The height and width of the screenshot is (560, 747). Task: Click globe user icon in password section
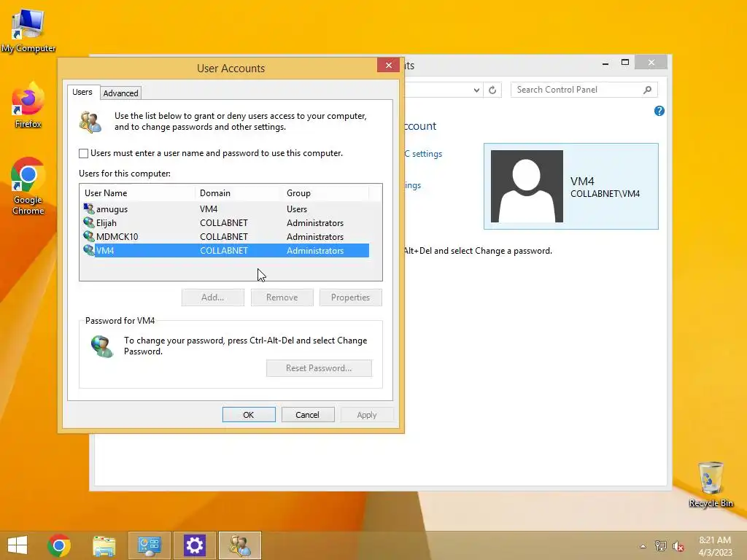pos(102,346)
